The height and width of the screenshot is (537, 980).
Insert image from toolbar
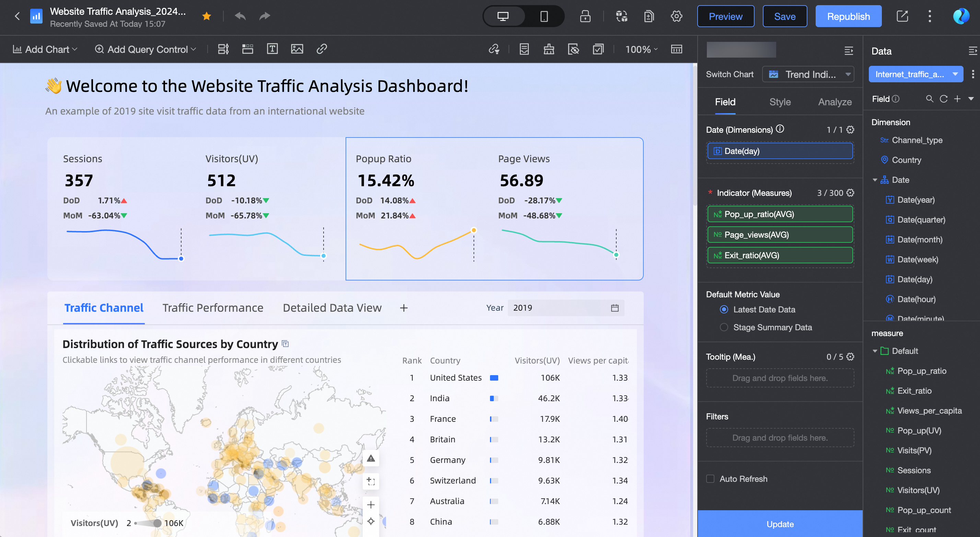(297, 49)
